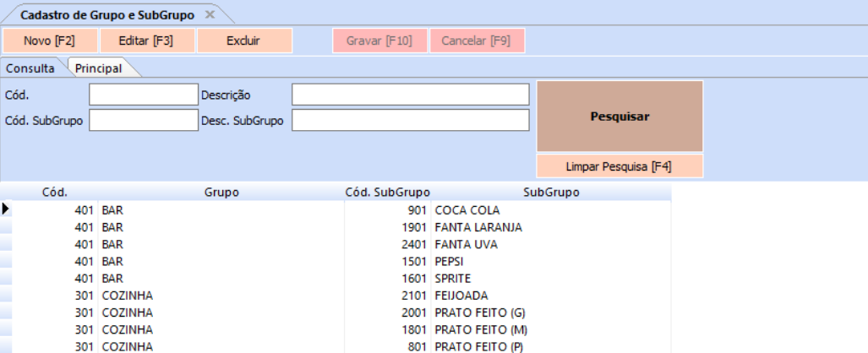Run the search with Pesquisar
The image size is (868, 353).
[620, 117]
